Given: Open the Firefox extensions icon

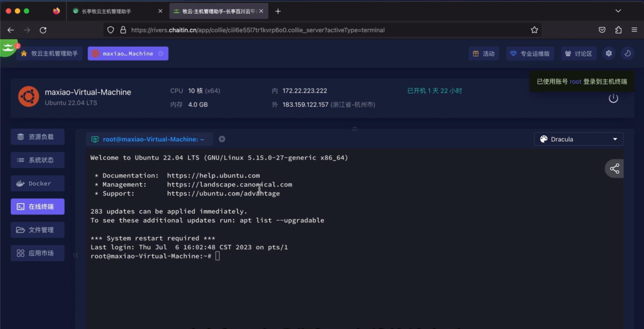Looking at the screenshot, I should click(618, 30).
